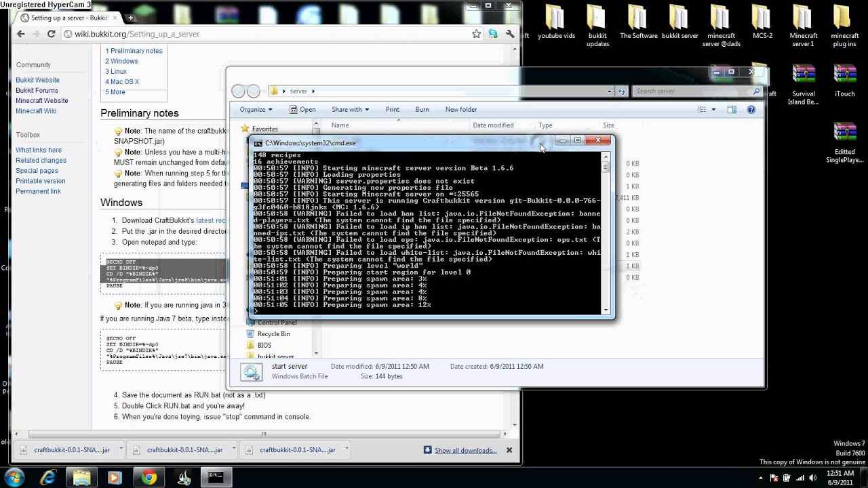Jump to Mac OS X contents entry
868x488 pixels.
point(122,81)
